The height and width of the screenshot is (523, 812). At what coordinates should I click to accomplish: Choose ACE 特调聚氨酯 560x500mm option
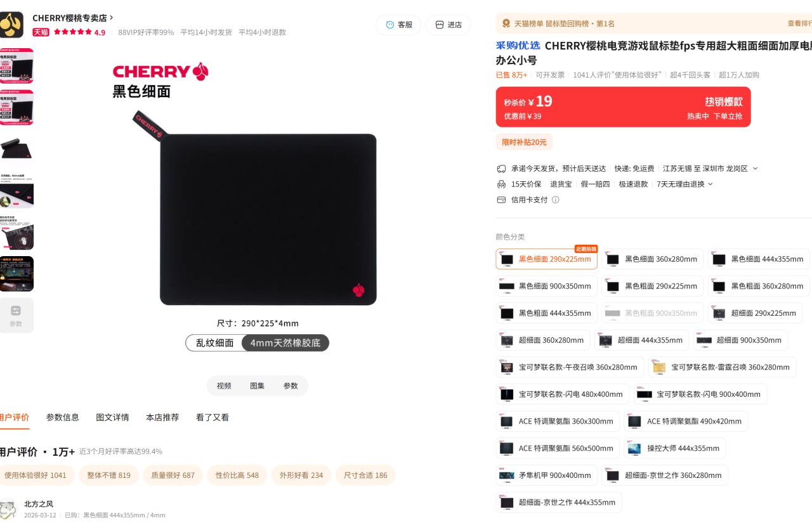tap(558, 448)
